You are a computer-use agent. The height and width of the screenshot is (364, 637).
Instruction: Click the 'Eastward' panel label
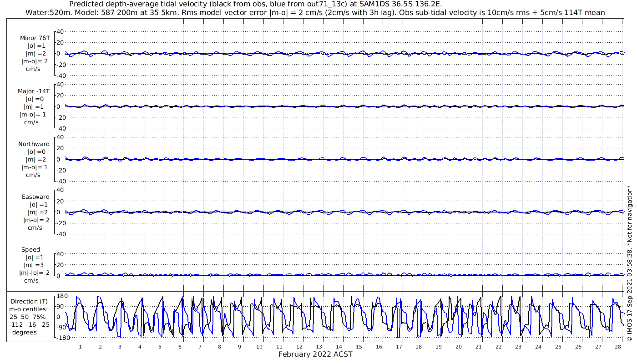pos(35,197)
